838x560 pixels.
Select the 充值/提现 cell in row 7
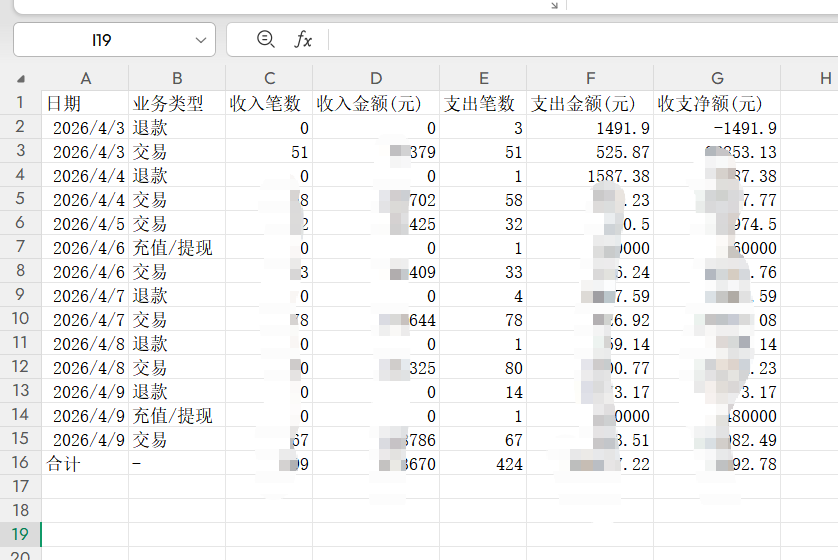pos(176,248)
